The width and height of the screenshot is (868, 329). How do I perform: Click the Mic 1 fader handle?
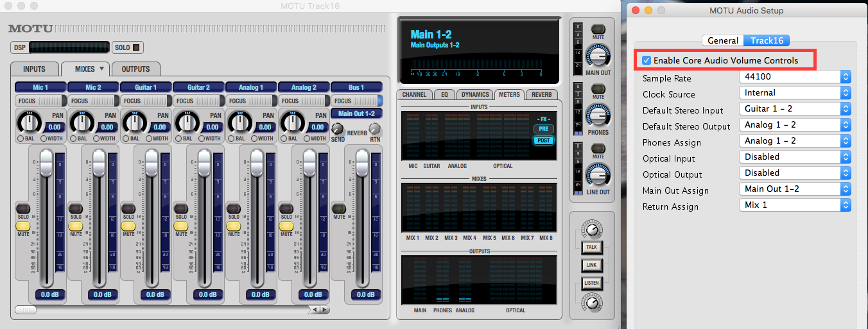[46, 163]
